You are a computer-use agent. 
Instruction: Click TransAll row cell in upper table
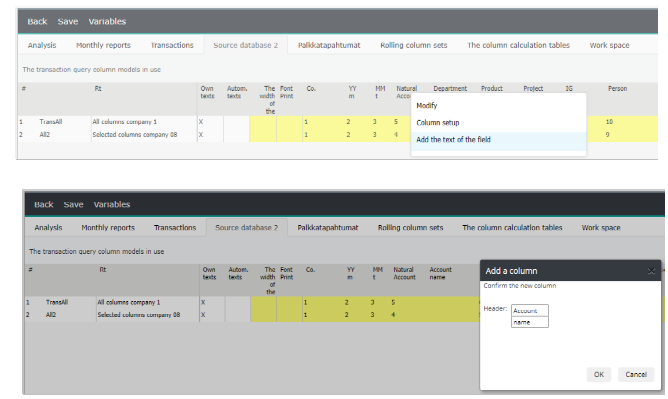pyautogui.click(x=51, y=122)
